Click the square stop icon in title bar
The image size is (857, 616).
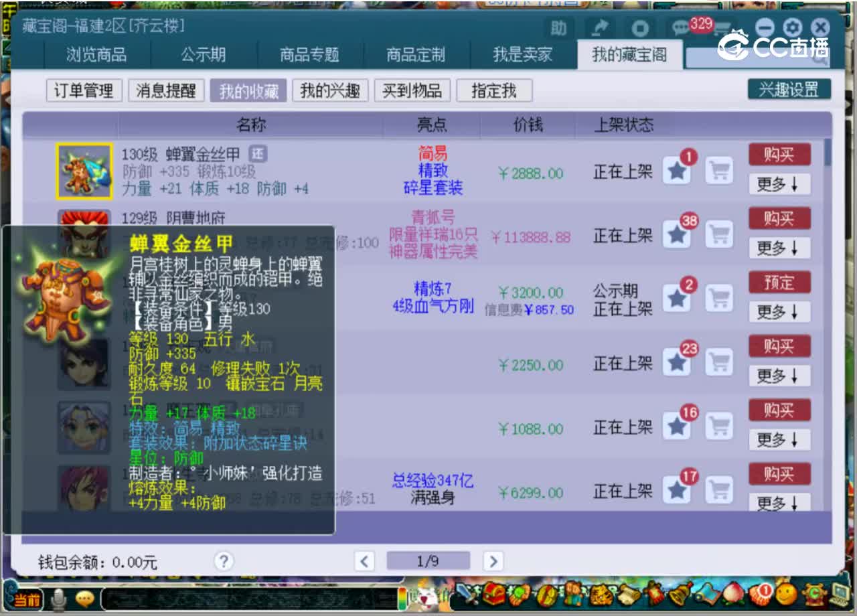click(x=641, y=28)
